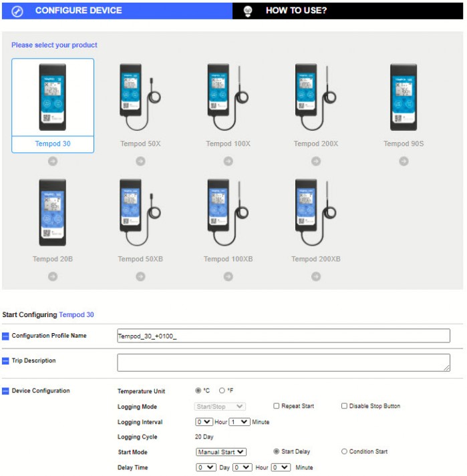Click the arrow icon under Tempod 50XB
The width and height of the screenshot is (467, 476).
click(140, 276)
